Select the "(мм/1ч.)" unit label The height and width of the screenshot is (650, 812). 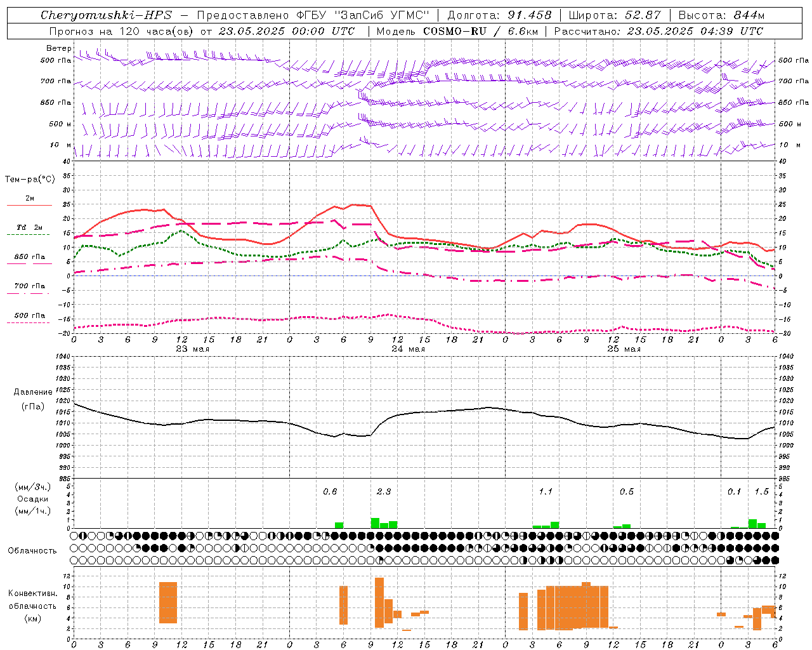click(33, 511)
